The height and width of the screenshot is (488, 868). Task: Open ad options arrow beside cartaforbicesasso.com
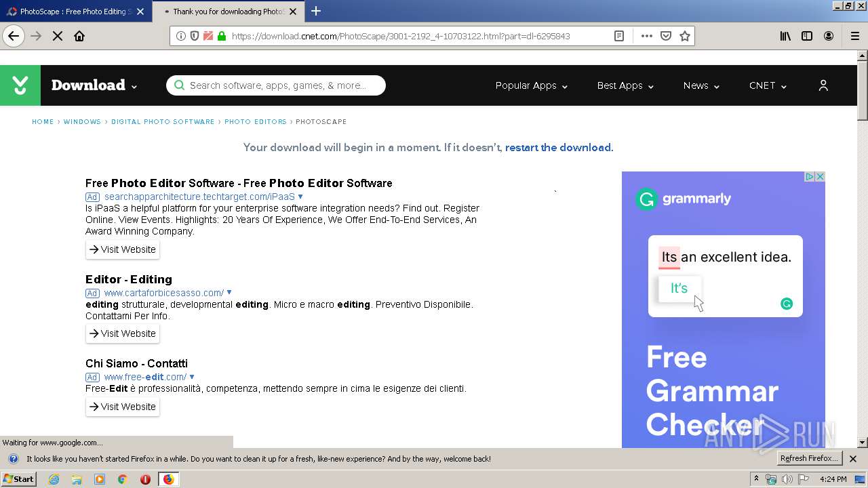229,293
